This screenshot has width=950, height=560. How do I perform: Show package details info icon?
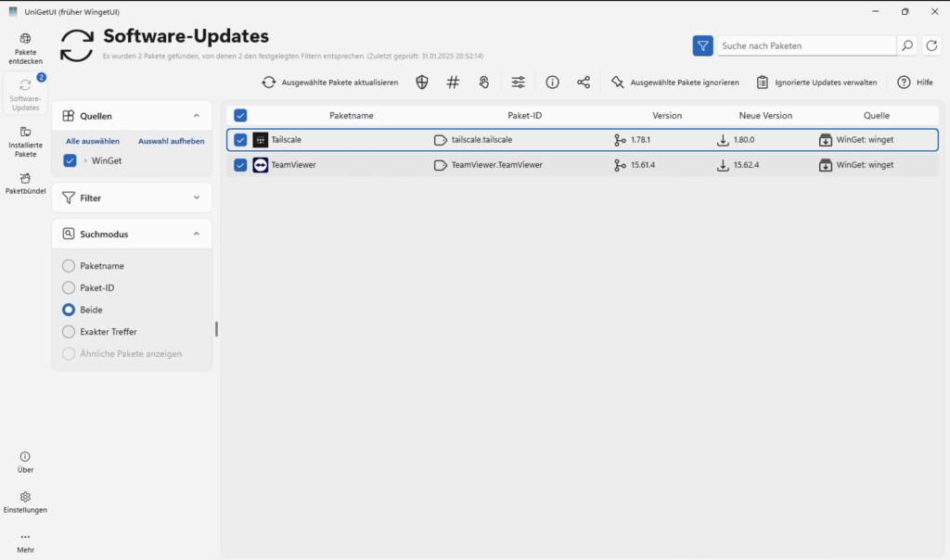click(552, 83)
